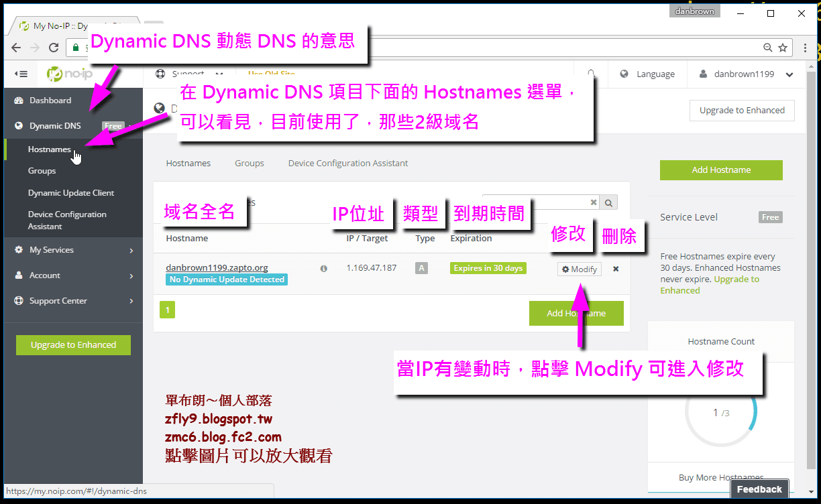This screenshot has height=504, width=821.
Task: Click Free badge beside Service Level
Action: pyautogui.click(x=771, y=217)
